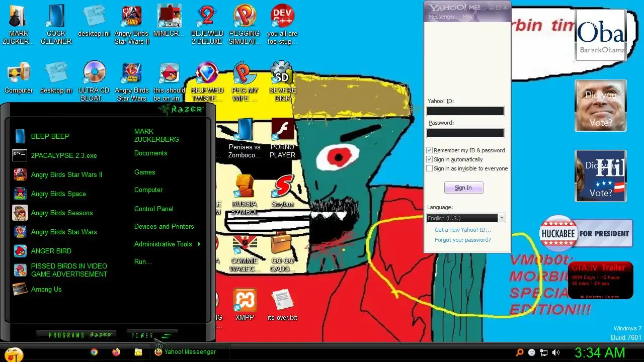This screenshot has height=362, width=644.
Task: Open the DEV C++ desktop icon
Action: tap(282, 25)
